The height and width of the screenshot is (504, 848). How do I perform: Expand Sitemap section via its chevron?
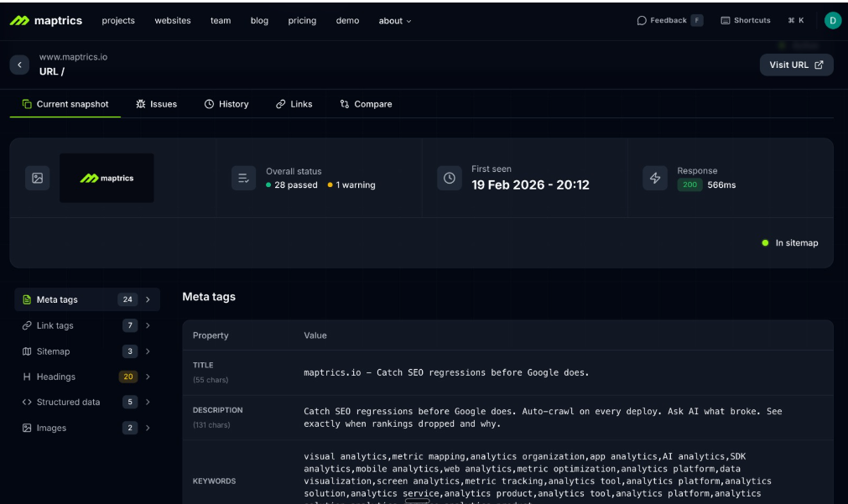coord(148,351)
